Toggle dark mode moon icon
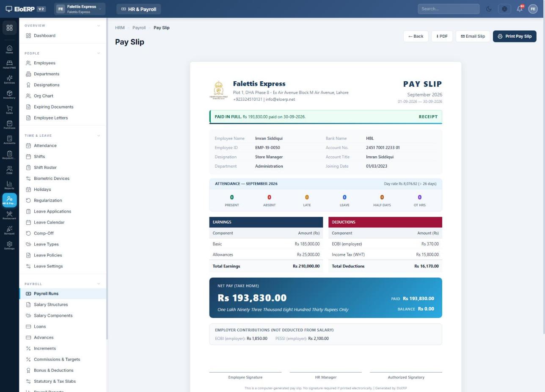545x392 pixels. pos(489,9)
